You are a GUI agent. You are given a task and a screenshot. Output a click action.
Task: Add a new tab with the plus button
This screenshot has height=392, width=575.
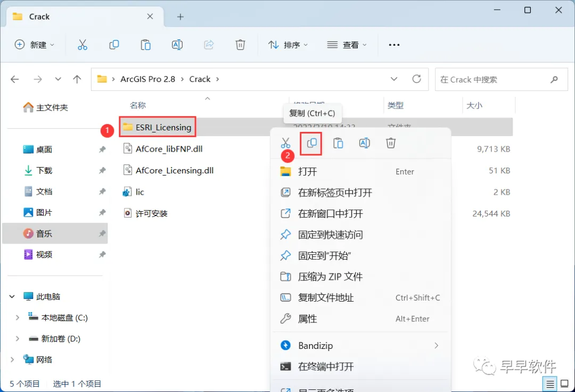tap(180, 17)
